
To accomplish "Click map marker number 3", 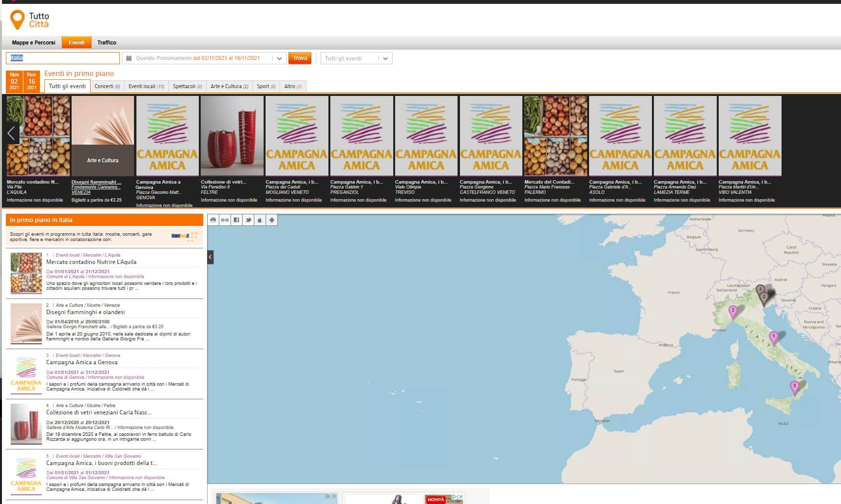I will [732, 311].
